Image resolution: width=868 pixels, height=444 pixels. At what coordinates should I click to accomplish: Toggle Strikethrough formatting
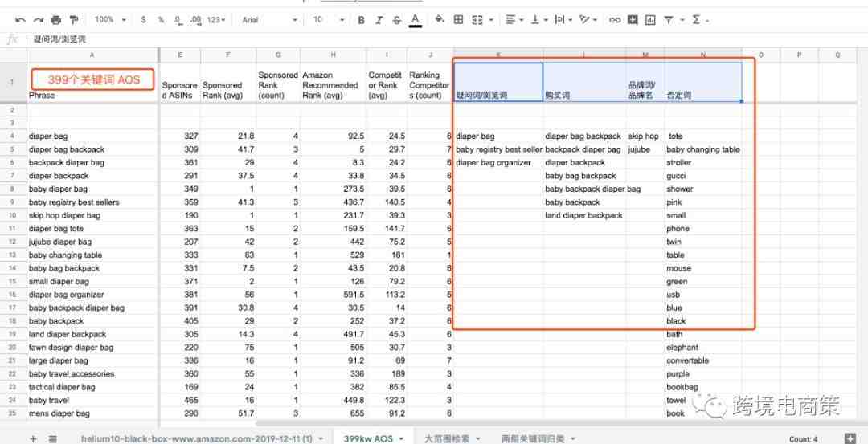click(x=397, y=19)
